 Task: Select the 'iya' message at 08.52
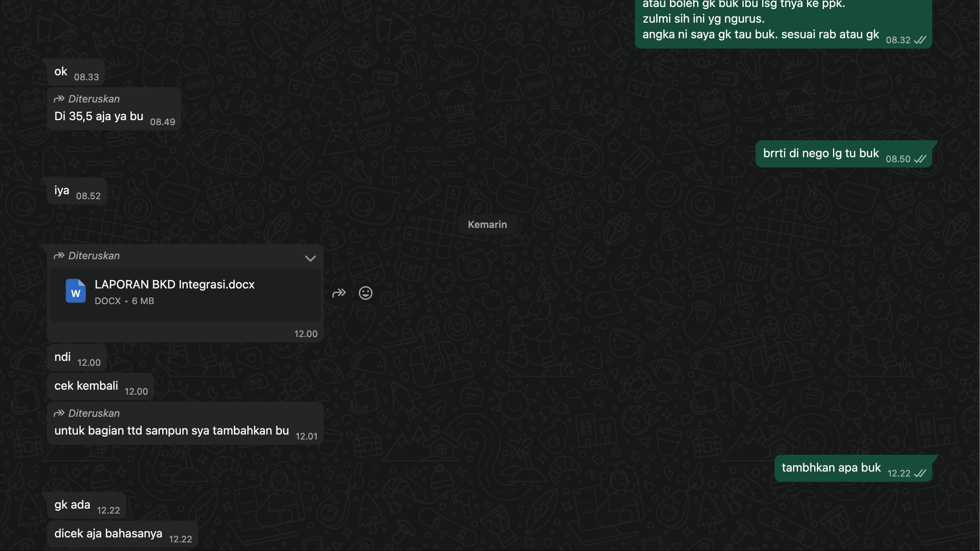[62, 191]
